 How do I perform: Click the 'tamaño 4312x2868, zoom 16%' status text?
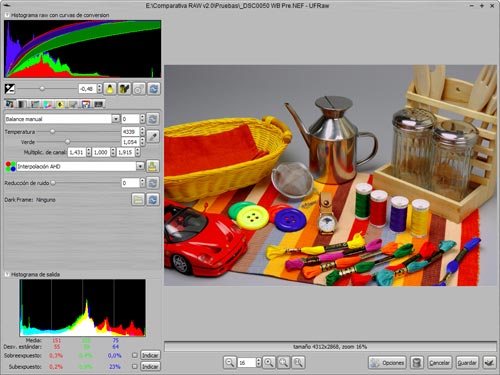(330, 347)
